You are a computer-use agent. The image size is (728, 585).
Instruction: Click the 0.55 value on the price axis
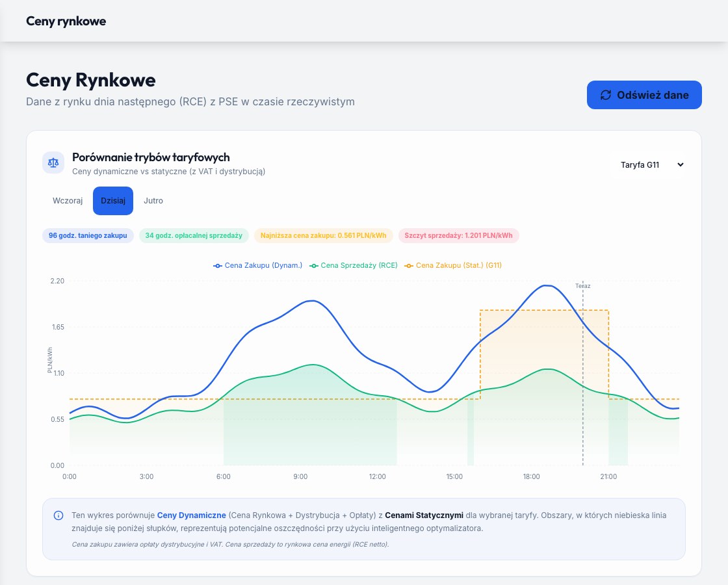(58, 420)
